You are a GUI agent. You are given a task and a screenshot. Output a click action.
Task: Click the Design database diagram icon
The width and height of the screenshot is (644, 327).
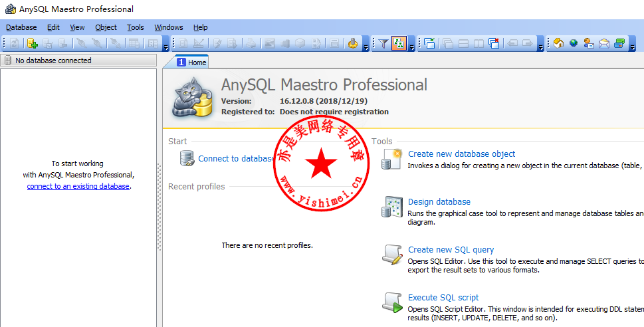(391, 207)
